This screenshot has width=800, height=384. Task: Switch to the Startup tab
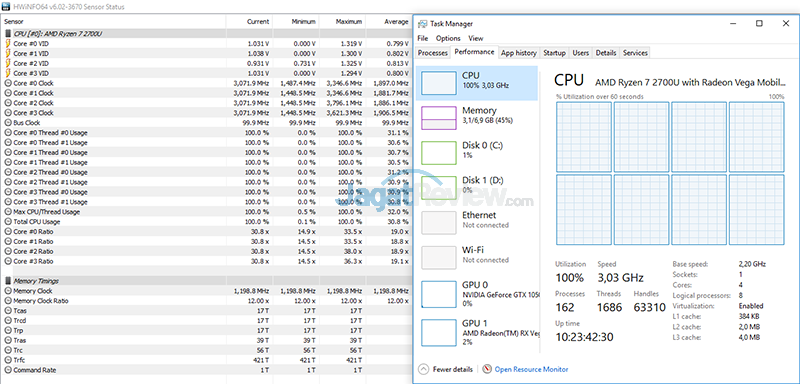554,53
